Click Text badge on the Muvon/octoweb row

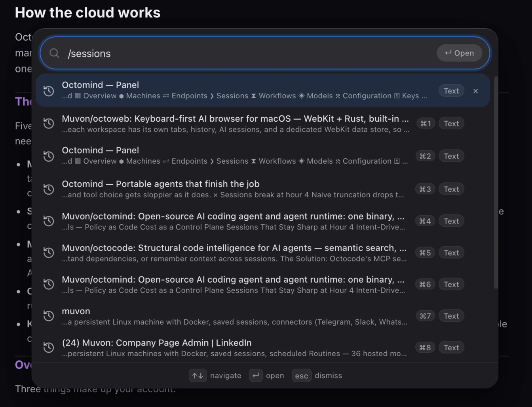pyautogui.click(x=451, y=123)
